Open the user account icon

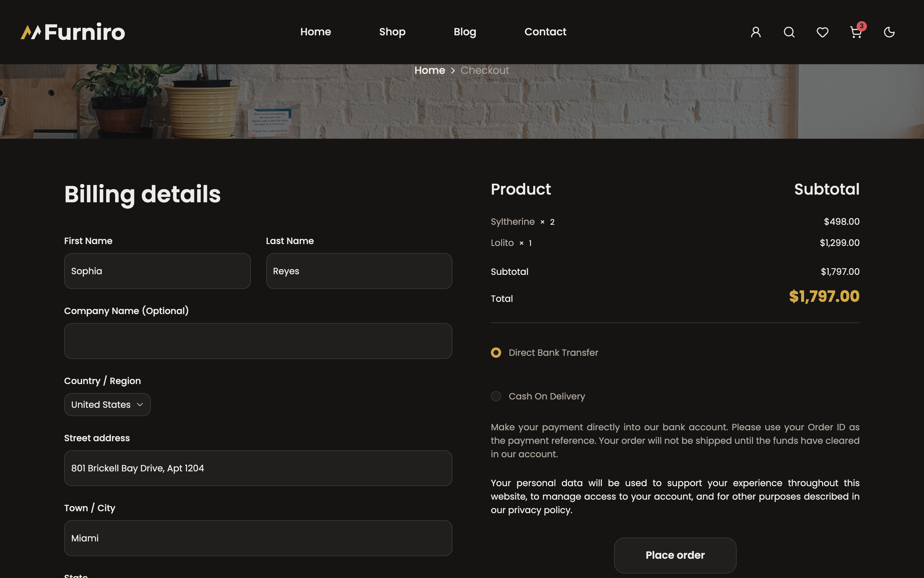pos(756,32)
